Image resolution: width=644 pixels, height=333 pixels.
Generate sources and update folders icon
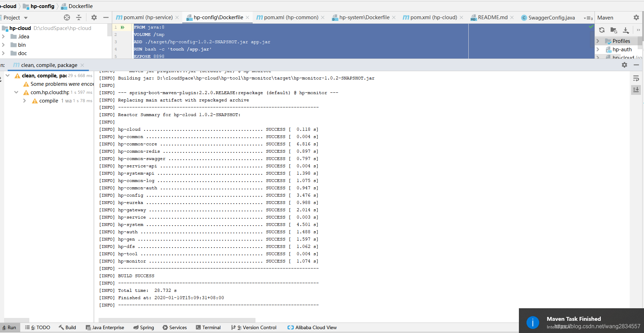point(614,30)
